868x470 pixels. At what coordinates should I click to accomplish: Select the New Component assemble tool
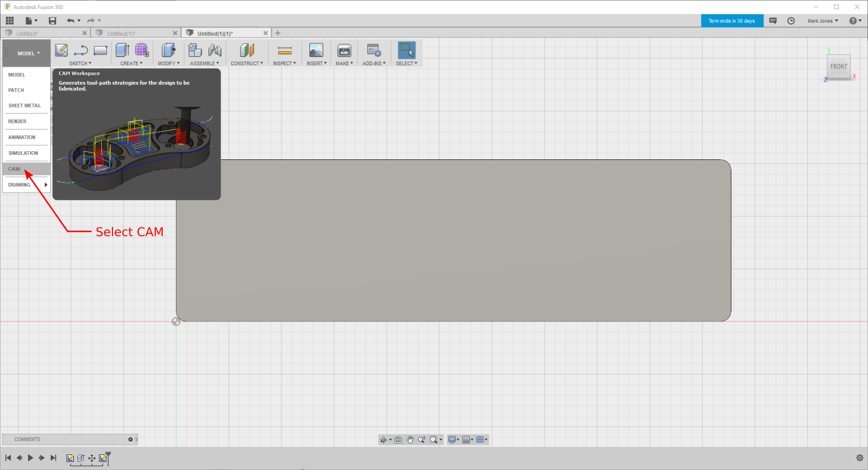coord(195,50)
